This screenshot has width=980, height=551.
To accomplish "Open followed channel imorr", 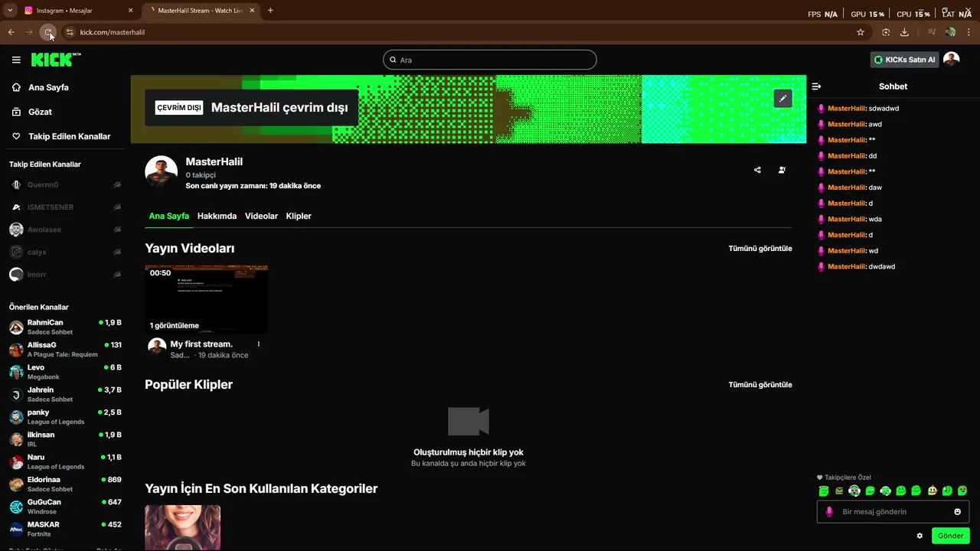I will (x=64, y=274).
